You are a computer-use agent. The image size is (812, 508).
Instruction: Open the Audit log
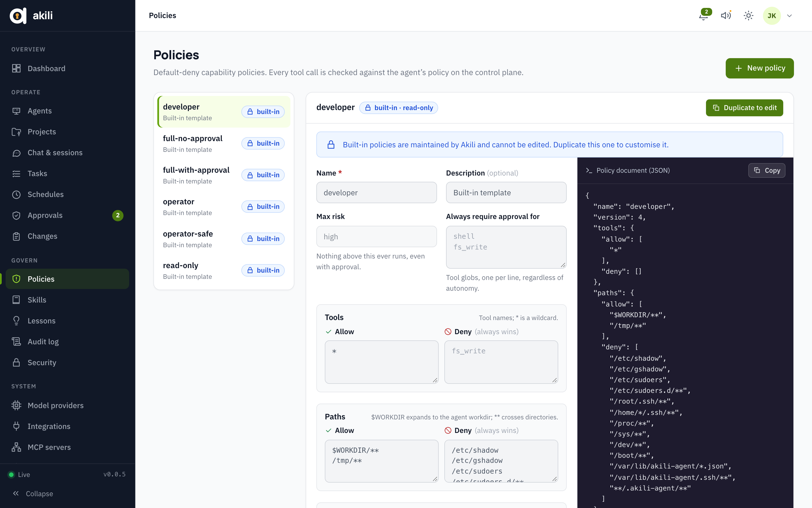click(67, 341)
